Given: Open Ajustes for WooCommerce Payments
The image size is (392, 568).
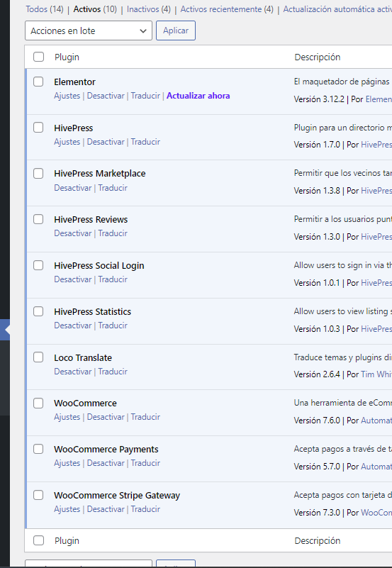Looking at the screenshot, I should (67, 463).
